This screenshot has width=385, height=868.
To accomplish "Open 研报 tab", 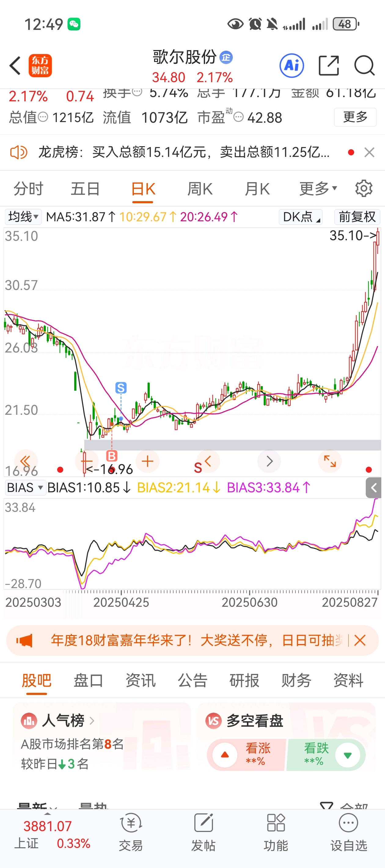I will [x=244, y=680].
